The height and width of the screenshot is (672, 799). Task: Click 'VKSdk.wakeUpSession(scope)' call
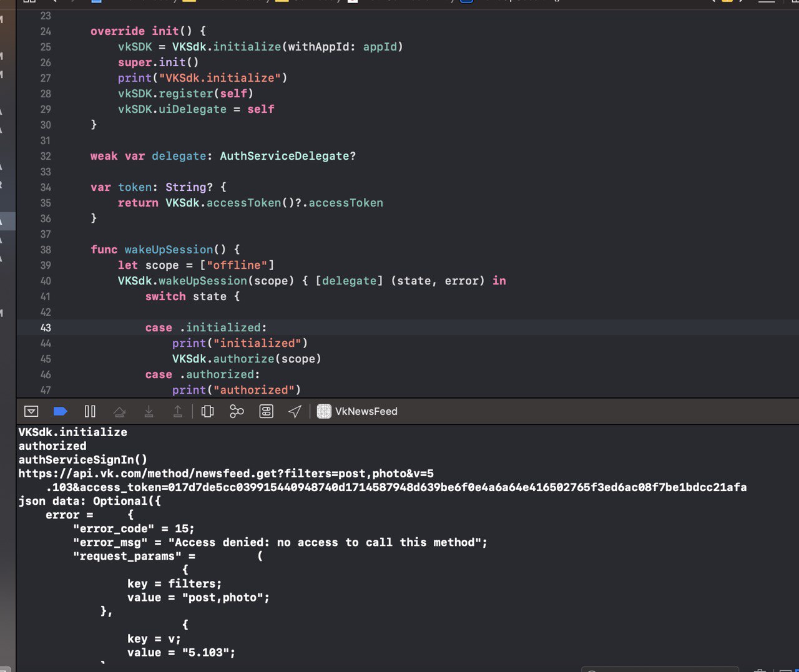[206, 281]
